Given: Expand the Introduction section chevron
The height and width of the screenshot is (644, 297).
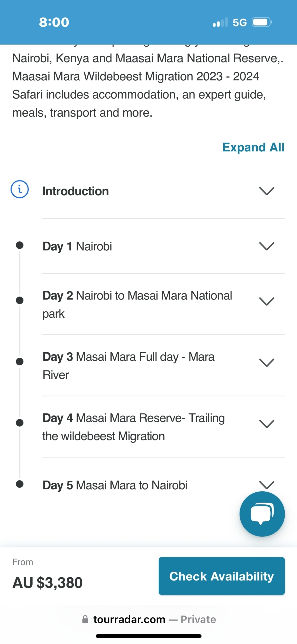Looking at the screenshot, I should (x=267, y=191).
